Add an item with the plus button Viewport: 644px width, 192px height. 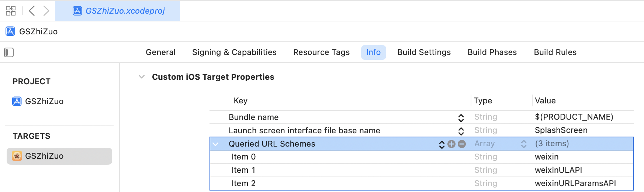coord(451,144)
